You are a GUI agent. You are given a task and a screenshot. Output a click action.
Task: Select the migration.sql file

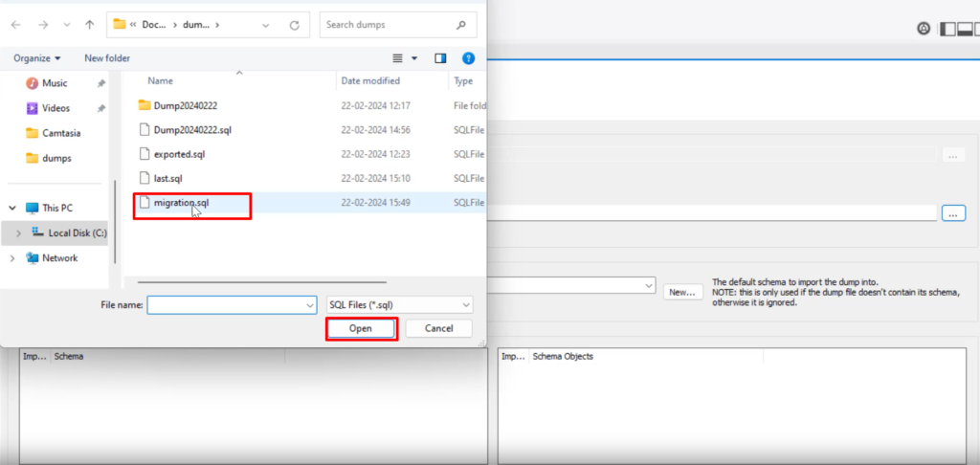pyautogui.click(x=181, y=203)
